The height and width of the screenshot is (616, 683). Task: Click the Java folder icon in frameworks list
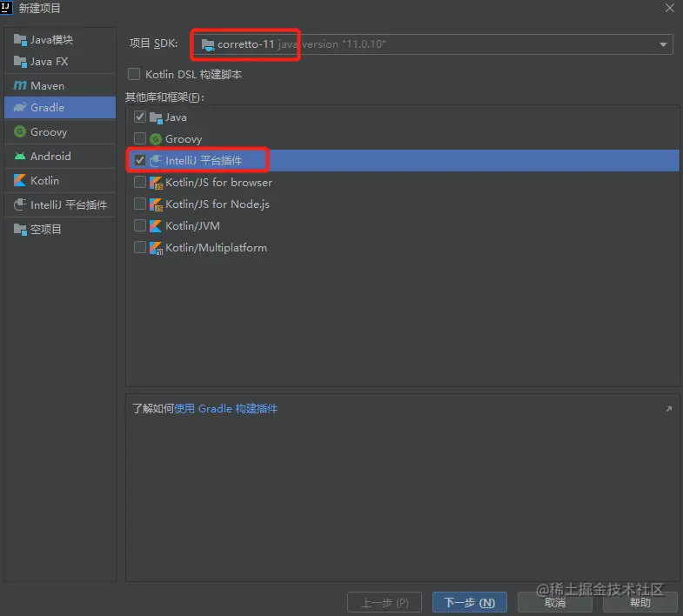click(156, 117)
